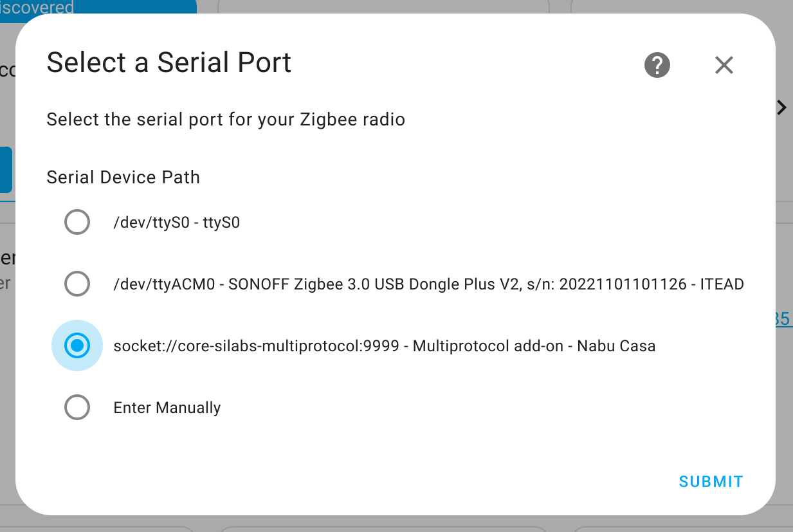Expand the right chevron arrow behind dialog

782,107
